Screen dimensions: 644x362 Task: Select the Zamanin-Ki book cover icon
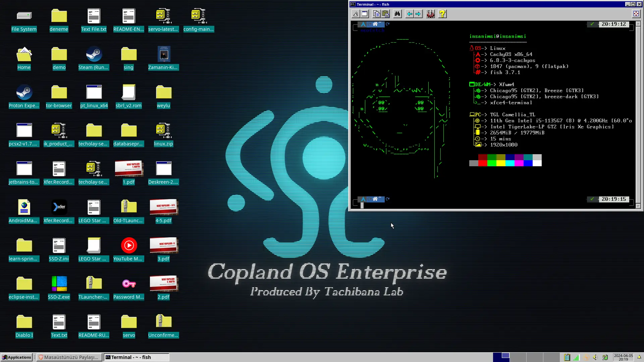(164, 59)
